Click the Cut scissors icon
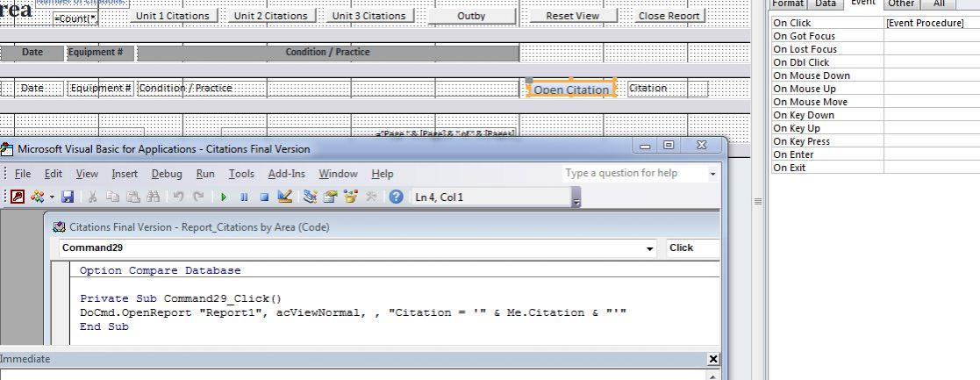The height and width of the screenshot is (380, 980). pyautogui.click(x=92, y=197)
